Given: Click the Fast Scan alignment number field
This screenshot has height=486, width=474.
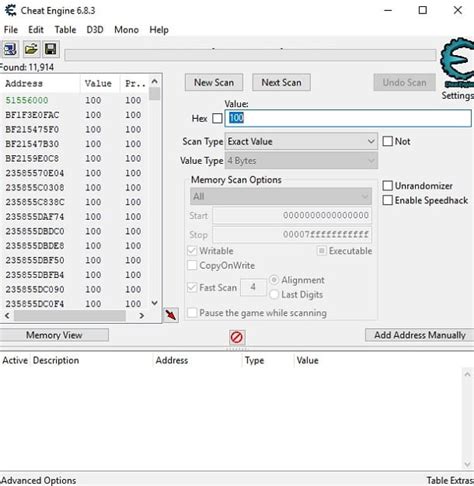Looking at the screenshot, I should tap(253, 287).
